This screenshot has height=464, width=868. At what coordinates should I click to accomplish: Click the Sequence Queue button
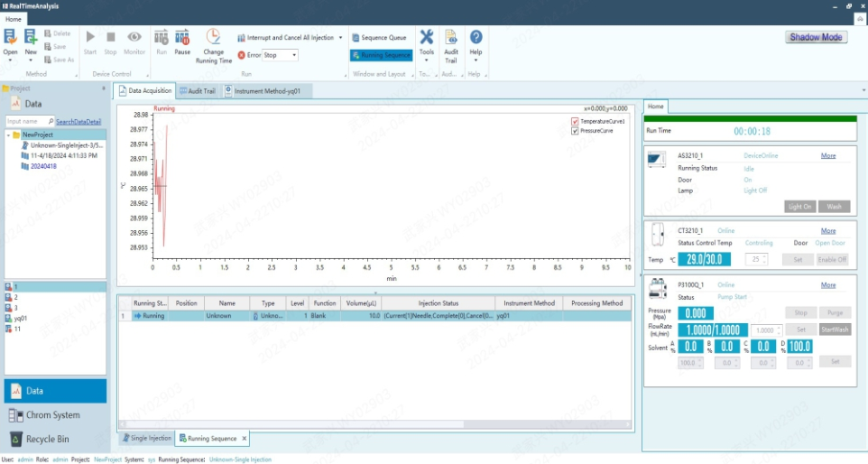pos(379,38)
